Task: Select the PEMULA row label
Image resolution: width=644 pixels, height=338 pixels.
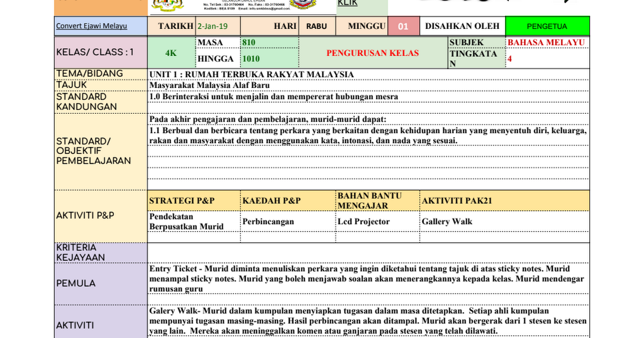Action: [101, 283]
